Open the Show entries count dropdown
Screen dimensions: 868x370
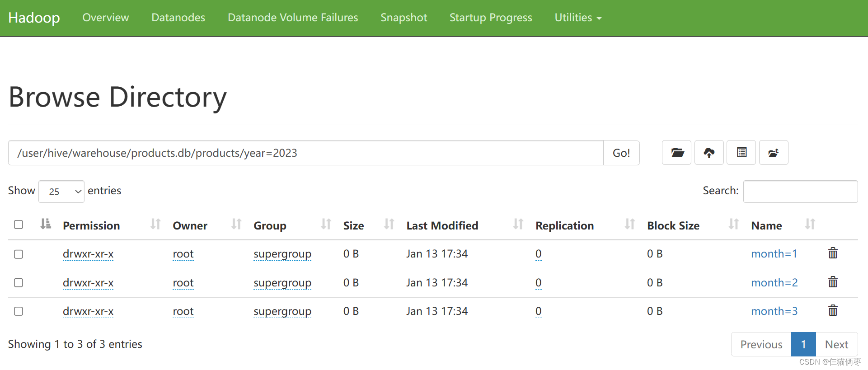pyautogui.click(x=61, y=192)
